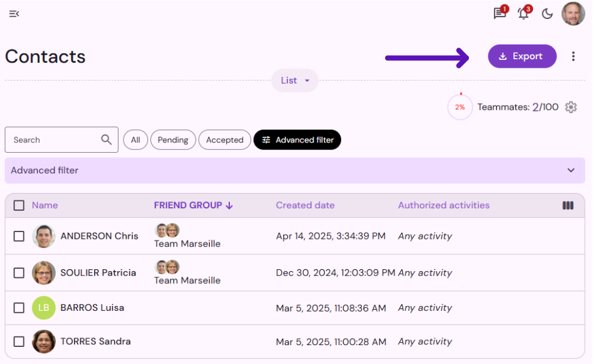The height and width of the screenshot is (364, 596).
Task: Open the user profile avatar
Action: point(573,13)
